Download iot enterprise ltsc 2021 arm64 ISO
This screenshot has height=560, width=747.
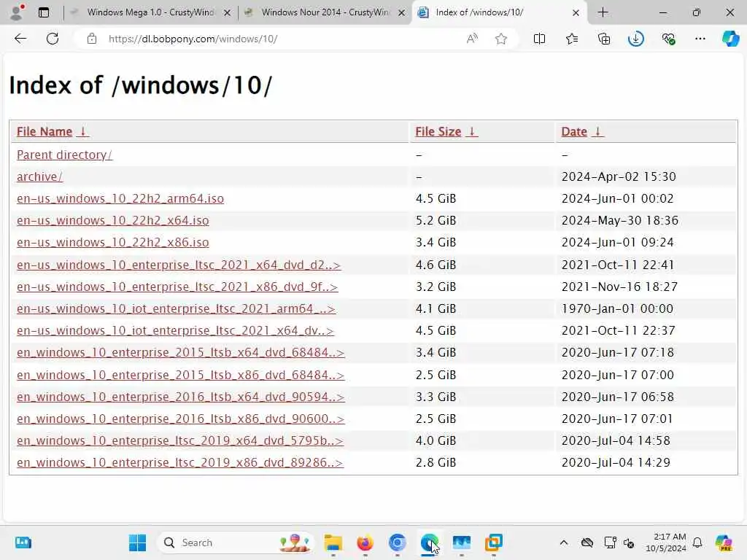tap(176, 308)
